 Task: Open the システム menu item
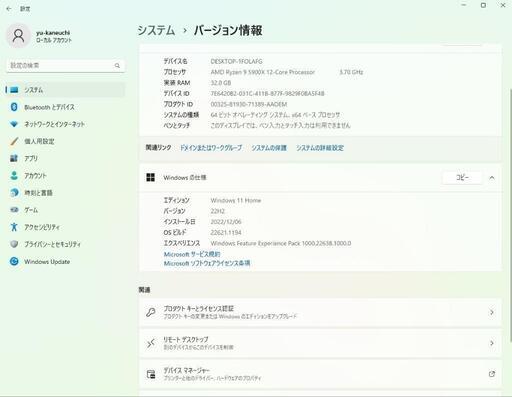[x=66, y=90]
